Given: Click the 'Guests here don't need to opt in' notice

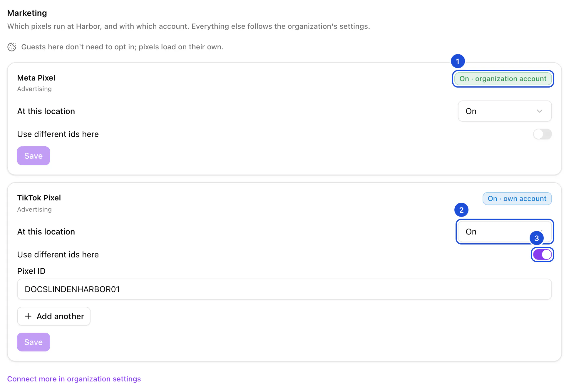Looking at the screenshot, I should [122, 47].
